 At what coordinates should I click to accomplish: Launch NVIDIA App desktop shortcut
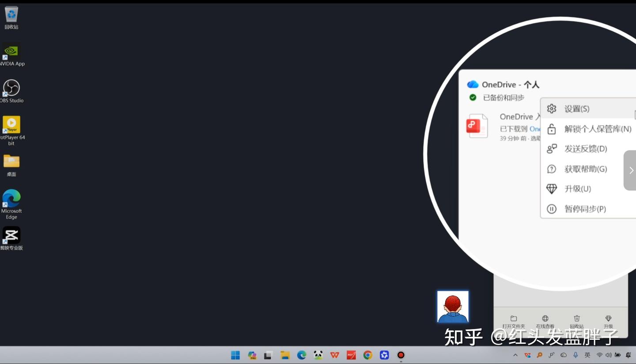11,54
